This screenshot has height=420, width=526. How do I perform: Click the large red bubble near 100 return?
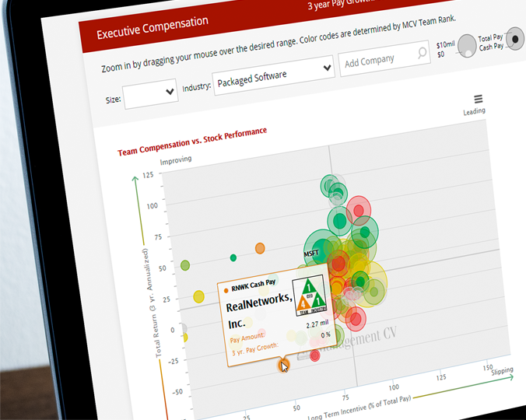tap(359, 210)
